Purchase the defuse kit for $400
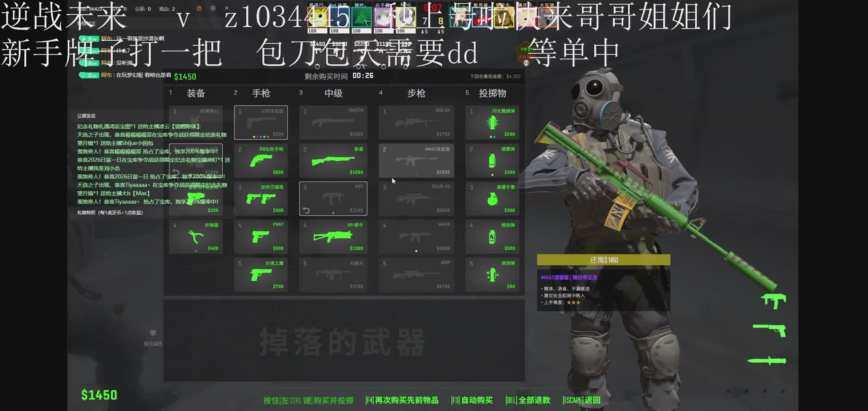 click(196, 237)
